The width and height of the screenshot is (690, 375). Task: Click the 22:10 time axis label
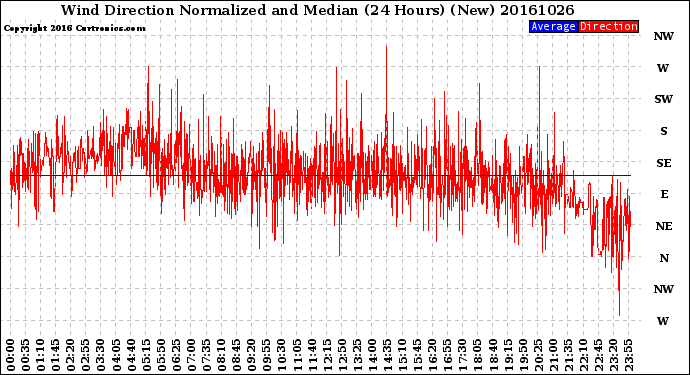[x=583, y=355]
